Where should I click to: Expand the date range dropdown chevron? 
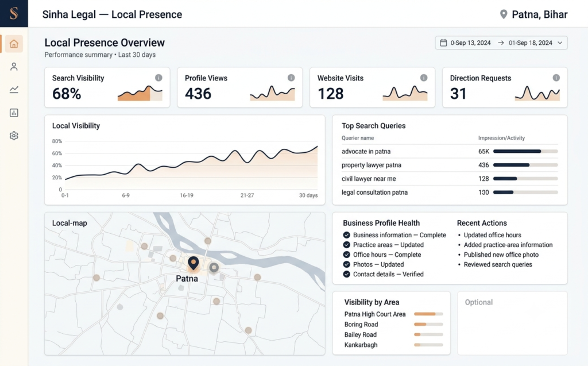[x=560, y=43]
